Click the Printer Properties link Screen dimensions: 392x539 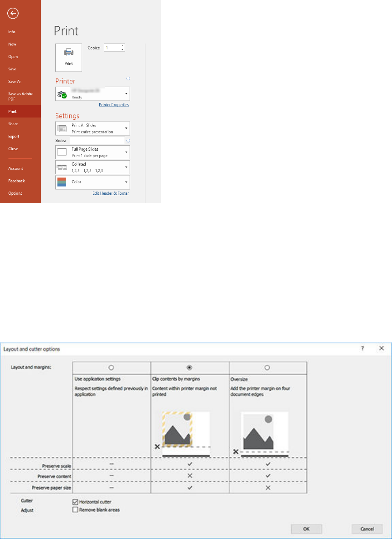point(114,104)
